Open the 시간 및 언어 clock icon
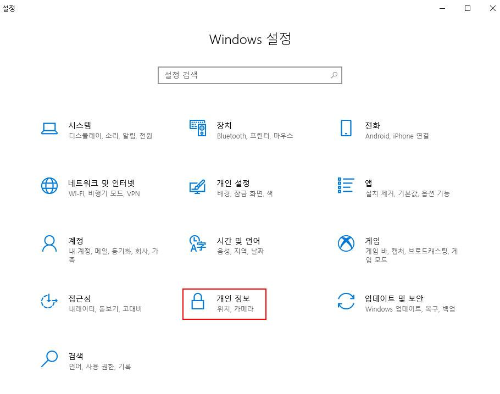The image size is (500, 394). coord(198,243)
